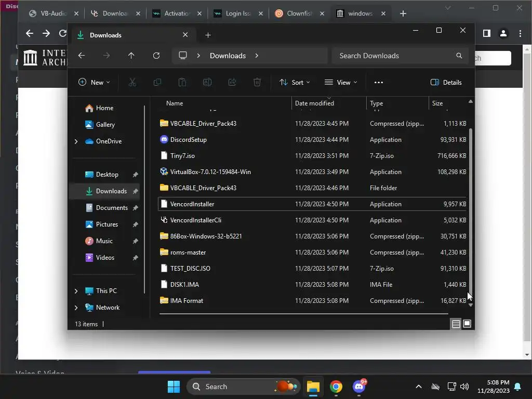Select the DISK1.IMA file
The image size is (532, 399).
click(312, 284)
